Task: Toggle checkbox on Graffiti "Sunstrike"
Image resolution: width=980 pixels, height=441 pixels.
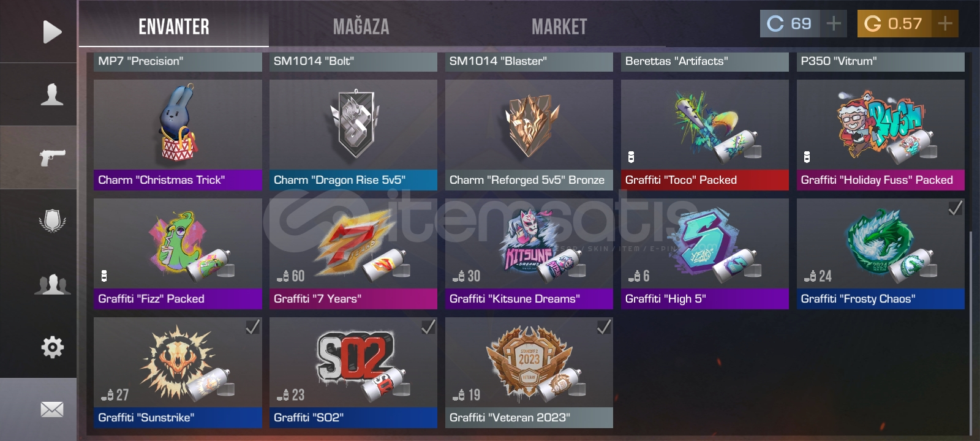Action: point(252,327)
